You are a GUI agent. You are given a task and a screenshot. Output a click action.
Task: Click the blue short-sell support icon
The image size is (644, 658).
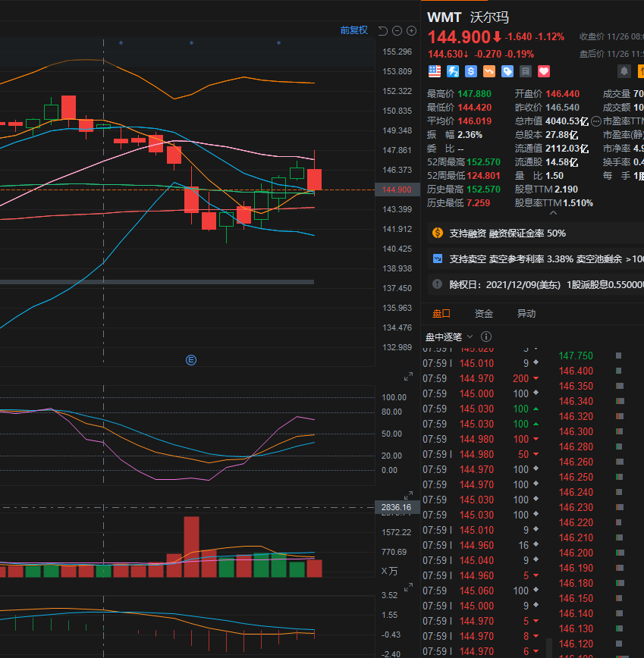[x=438, y=259]
